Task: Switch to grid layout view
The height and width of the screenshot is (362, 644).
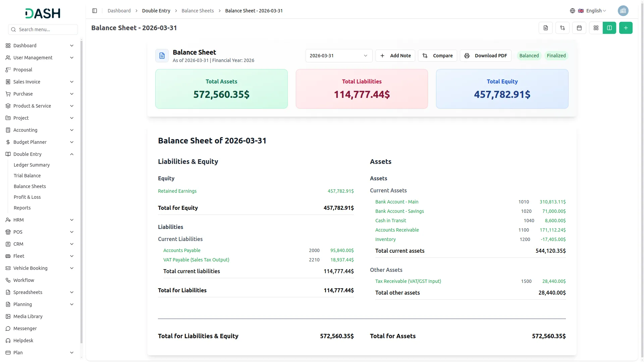Action: click(596, 28)
